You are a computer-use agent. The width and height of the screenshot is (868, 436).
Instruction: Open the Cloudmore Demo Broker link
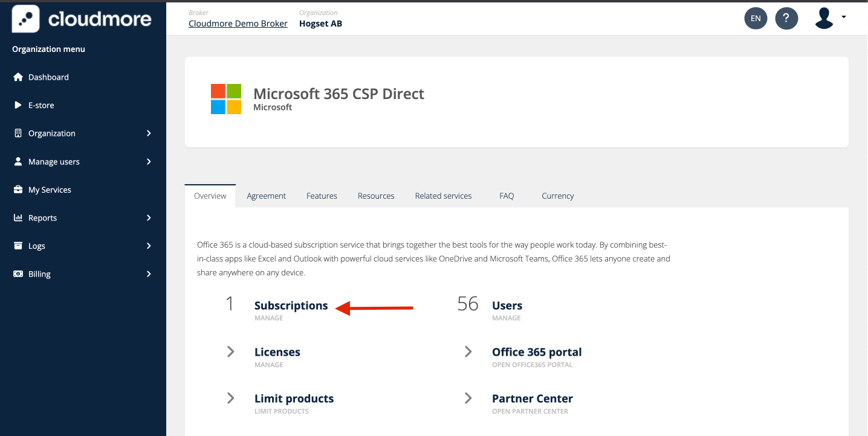pyautogui.click(x=238, y=24)
